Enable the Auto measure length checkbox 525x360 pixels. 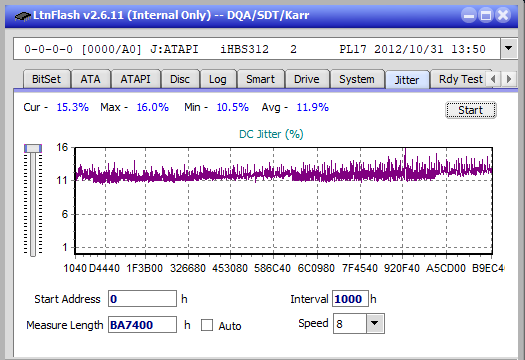[207, 325]
